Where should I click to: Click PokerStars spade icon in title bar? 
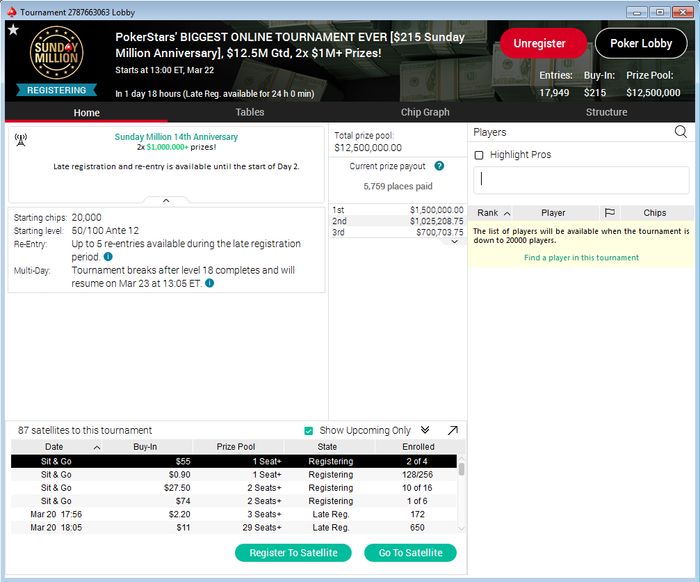point(12,12)
